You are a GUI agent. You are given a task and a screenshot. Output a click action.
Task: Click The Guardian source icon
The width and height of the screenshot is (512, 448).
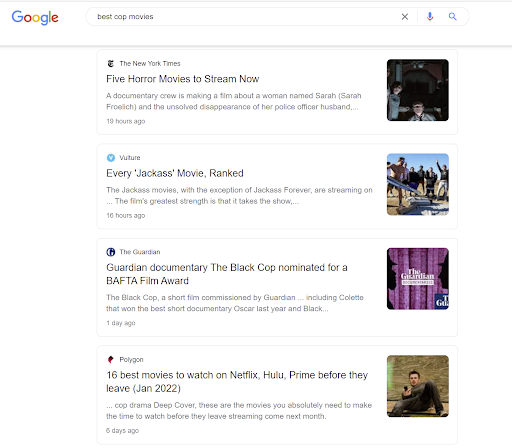click(x=111, y=252)
